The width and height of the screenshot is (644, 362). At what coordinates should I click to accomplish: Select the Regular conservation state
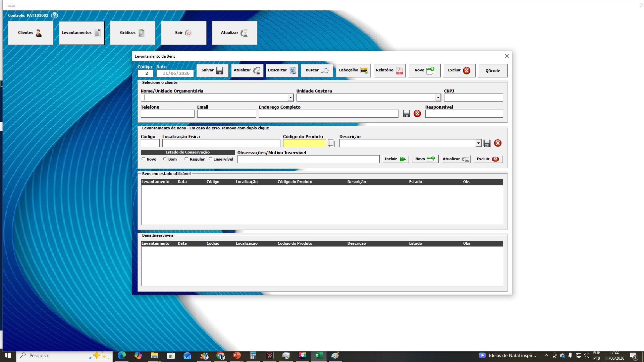186,159
